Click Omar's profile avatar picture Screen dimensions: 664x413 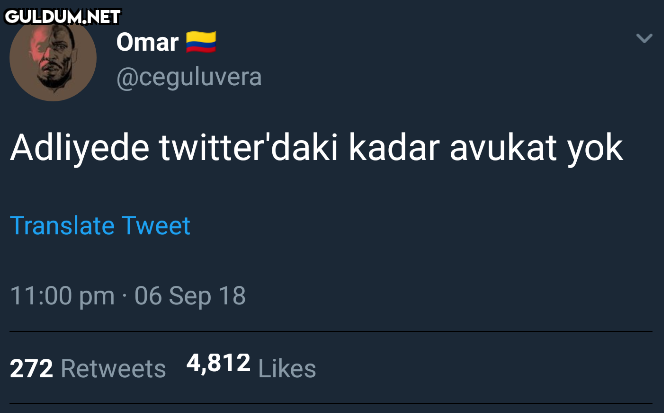pyautogui.click(x=53, y=58)
